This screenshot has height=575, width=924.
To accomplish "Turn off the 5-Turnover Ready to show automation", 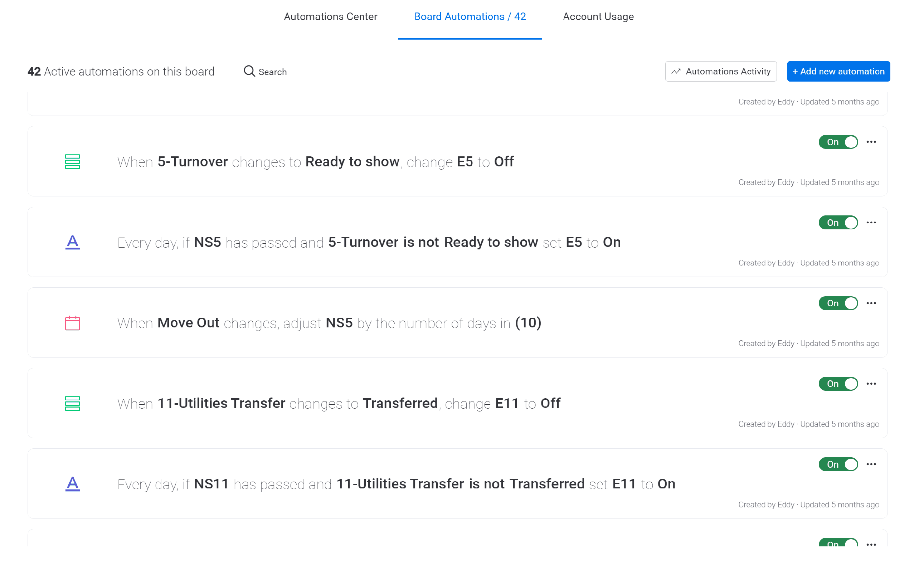I will [x=838, y=142].
